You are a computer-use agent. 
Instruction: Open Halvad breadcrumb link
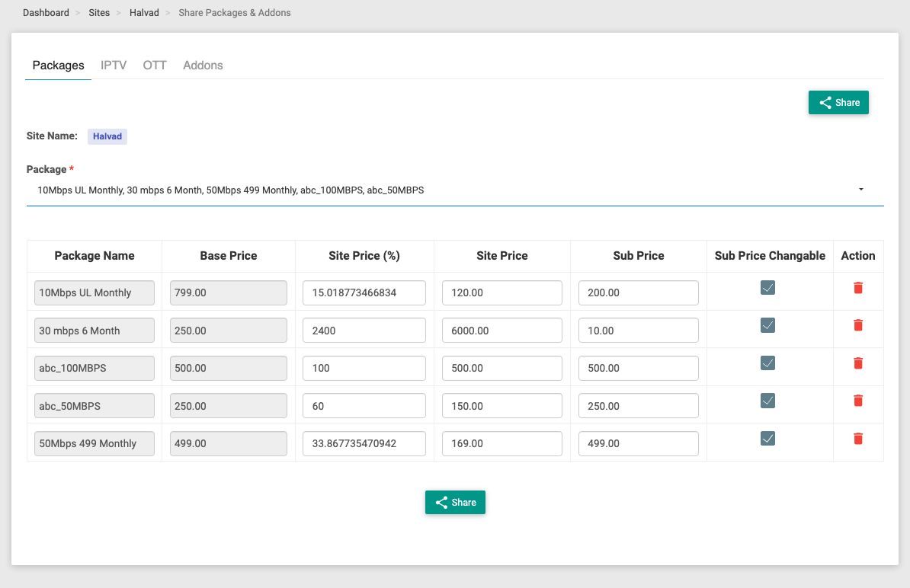pos(144,13)
